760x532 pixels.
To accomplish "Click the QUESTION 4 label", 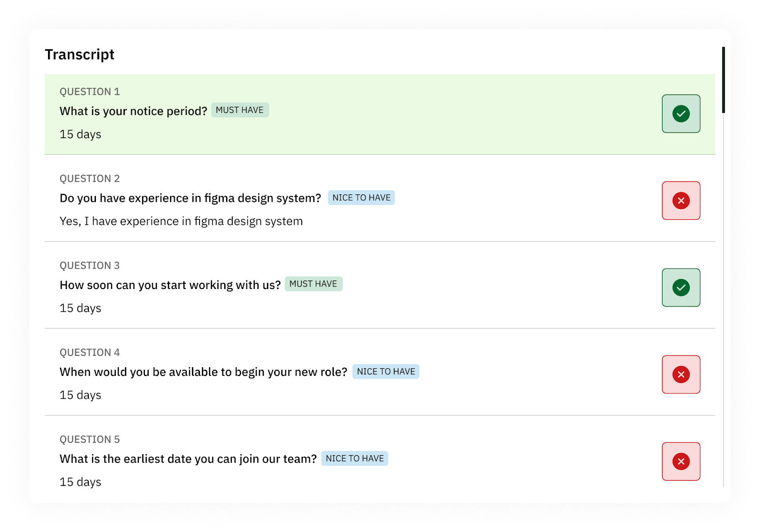I will point(90,353).
